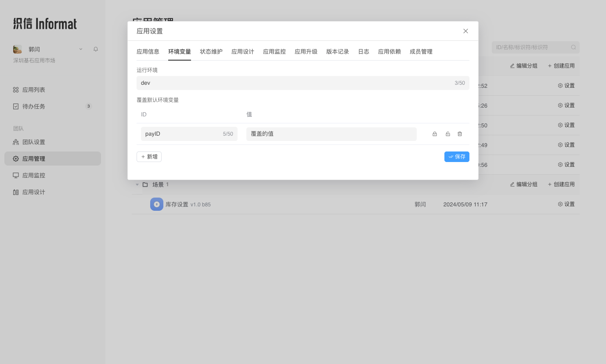Delete the payID variable via trash icon
606x364 pixels.
[459, 134]
